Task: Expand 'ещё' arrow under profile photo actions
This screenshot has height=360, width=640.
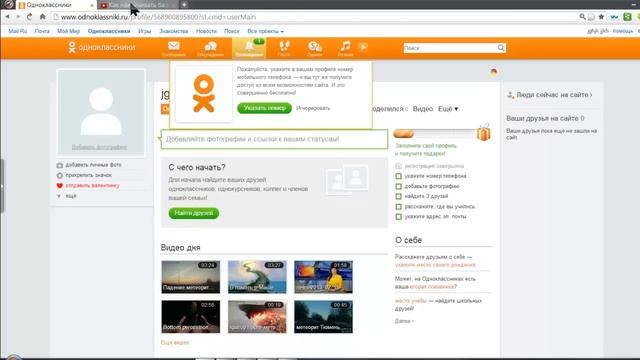Action: point(59,196)
